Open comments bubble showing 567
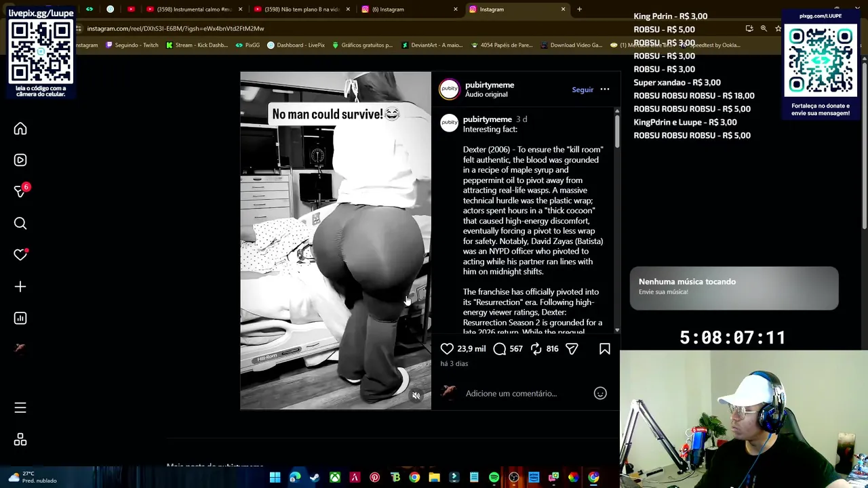This screenshot has width=868, height=488. tap(500, 348)
